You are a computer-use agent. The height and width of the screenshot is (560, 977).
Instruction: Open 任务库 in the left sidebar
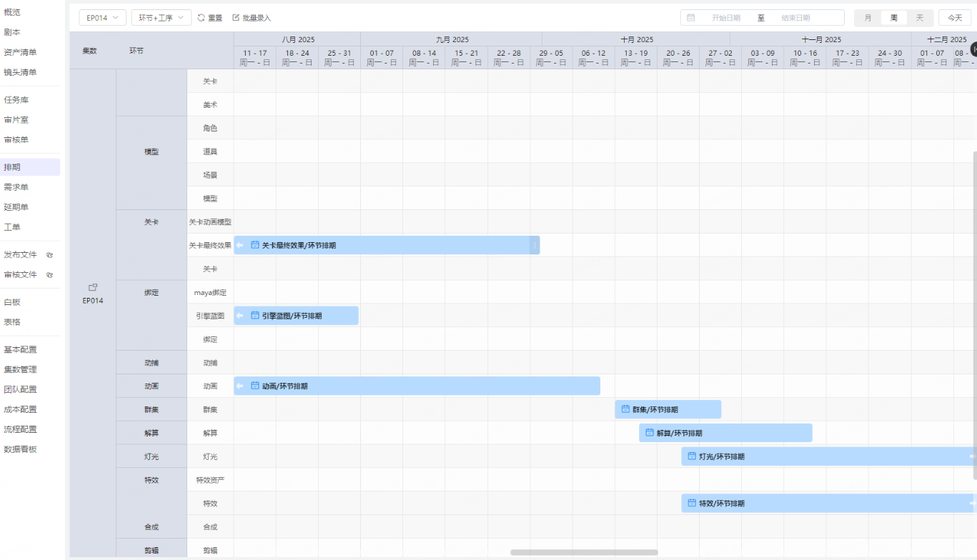point(16,100)
